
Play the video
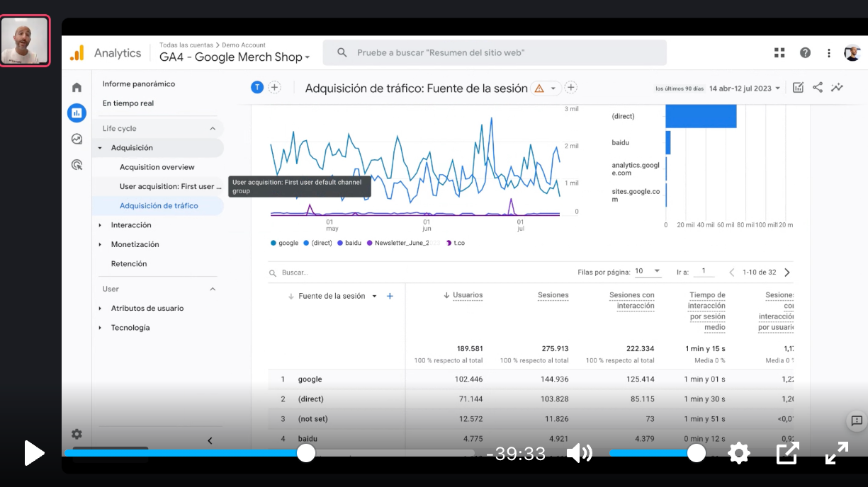click(33, 453)
